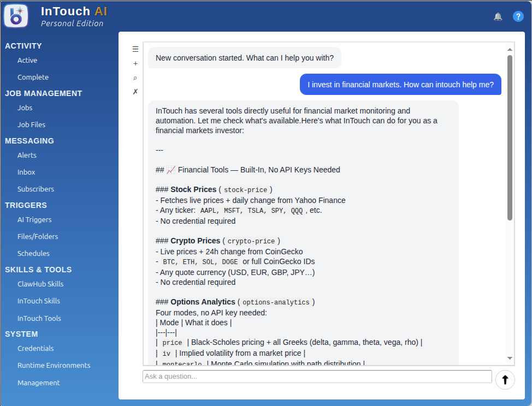
Task: Go to the Management page
Action: (39, 383)
